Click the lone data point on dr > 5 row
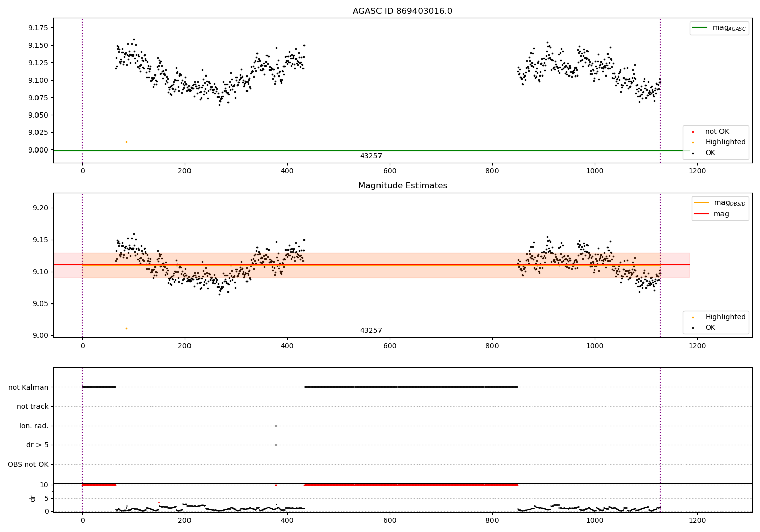Image resolution: width=760 pixels, height=532 pixels. [x=276, y=445]
